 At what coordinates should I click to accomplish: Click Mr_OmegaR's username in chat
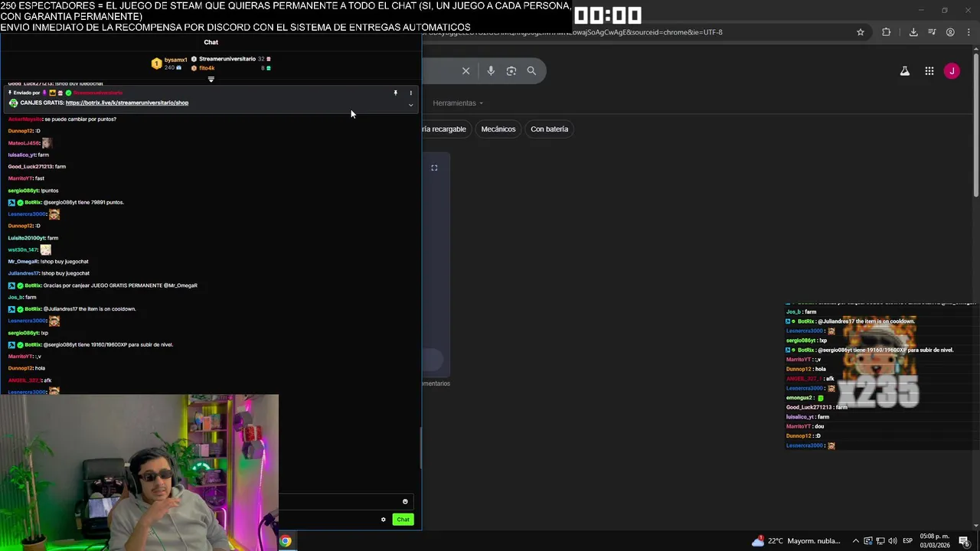click(x=23, y=262)
